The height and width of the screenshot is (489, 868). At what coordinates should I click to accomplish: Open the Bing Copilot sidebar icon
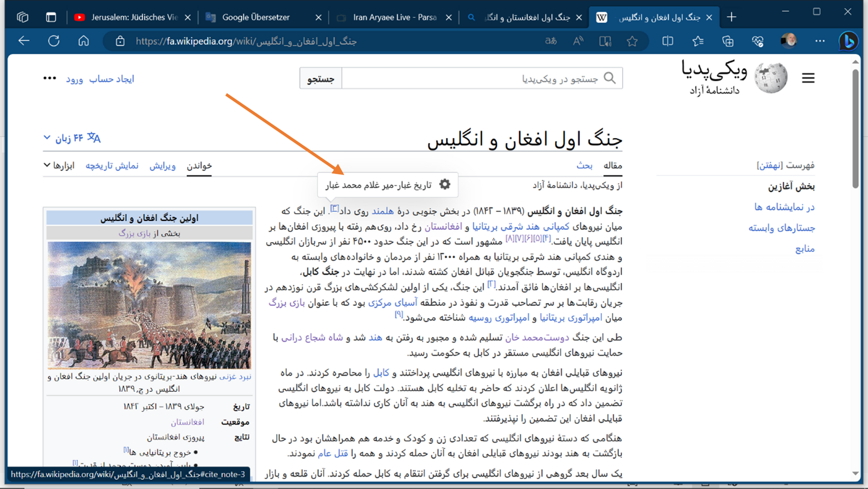(x=849, y=41)
